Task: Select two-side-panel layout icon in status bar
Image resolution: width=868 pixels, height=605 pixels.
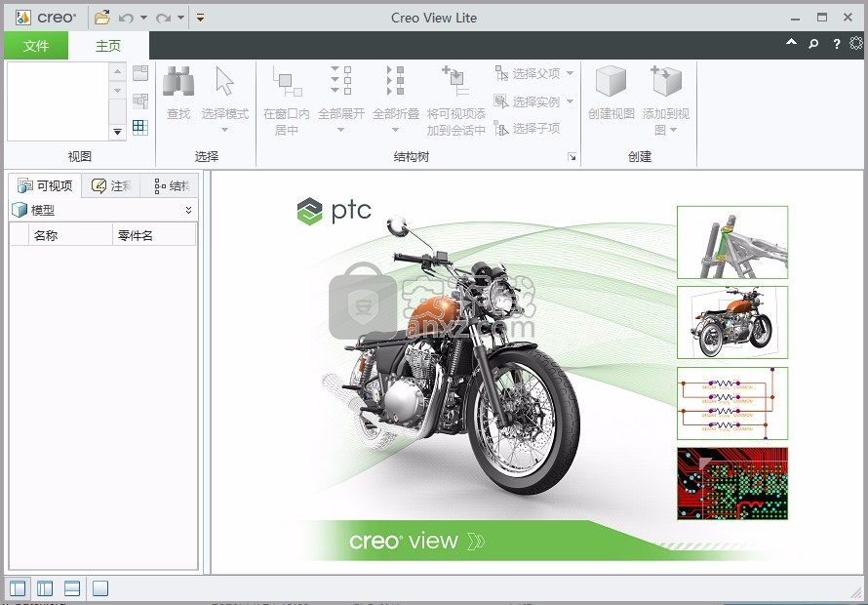Action: [45, 588]
